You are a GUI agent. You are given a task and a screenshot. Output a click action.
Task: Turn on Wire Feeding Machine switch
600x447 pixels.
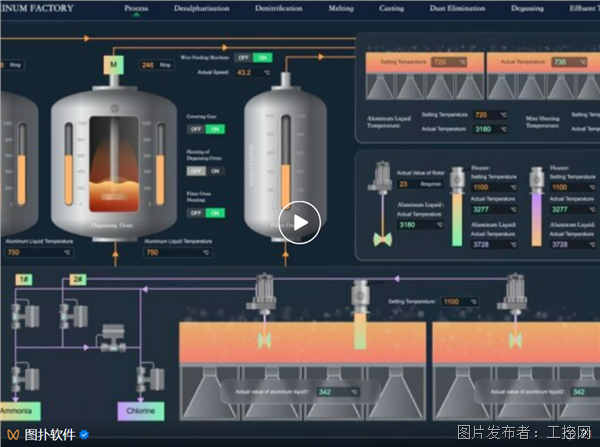coord(262,58)
